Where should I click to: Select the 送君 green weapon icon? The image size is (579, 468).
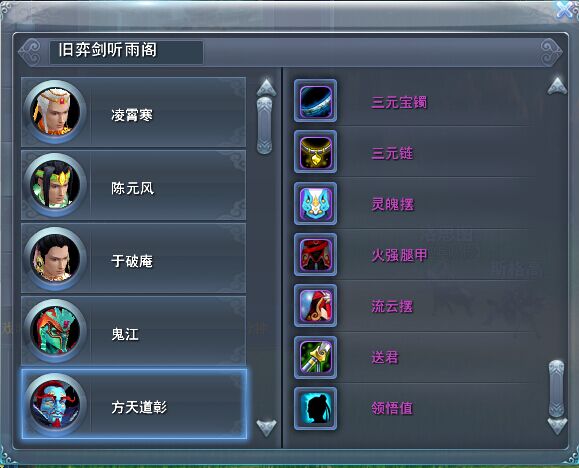[x=315, y=358]
